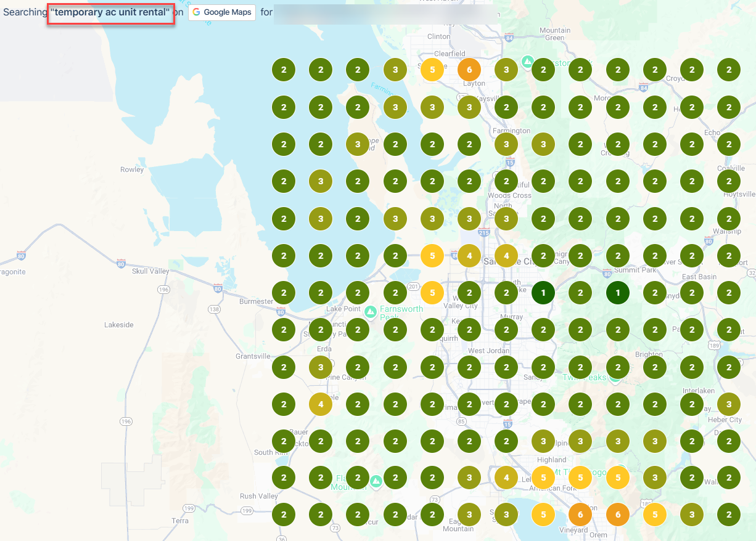Click the I-80 shield near Skull Valley
Screen dimensions: 756x541
click(x=120, y=264)
